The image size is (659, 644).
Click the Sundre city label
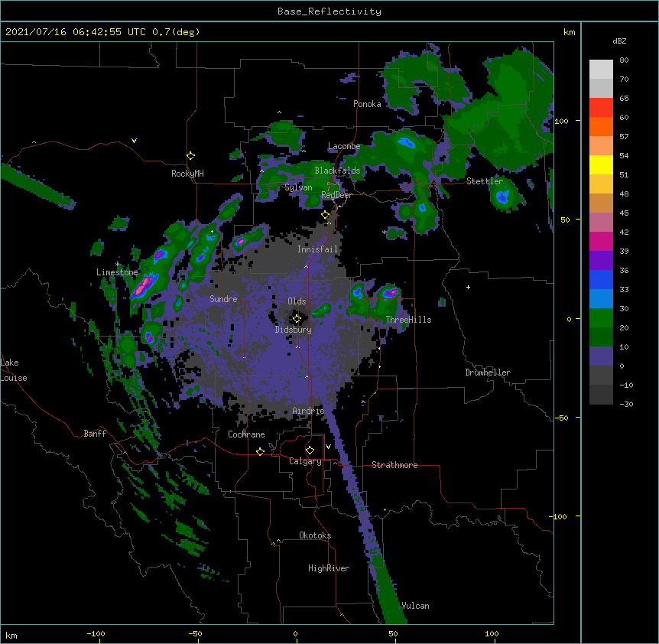[x=223, y=299]
